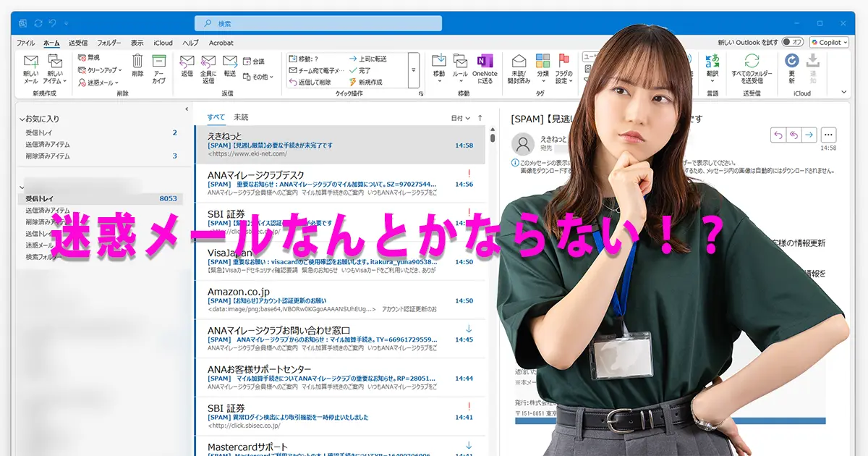The height and width of the screenshot is (456, 868).
Task: Toggle the 新しい Outlook を試す switch
Action: point(793,43)
